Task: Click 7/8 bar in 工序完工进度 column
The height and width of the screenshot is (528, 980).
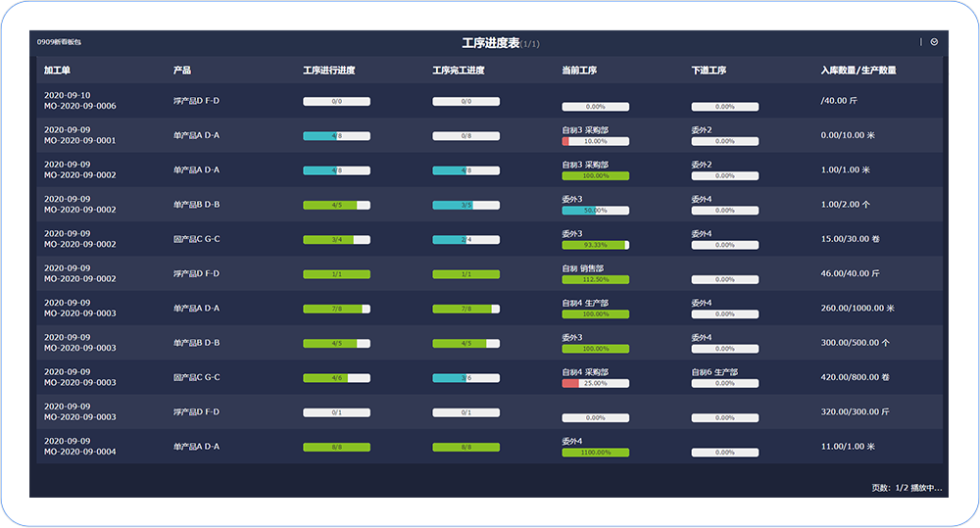Action: point(466,309)
